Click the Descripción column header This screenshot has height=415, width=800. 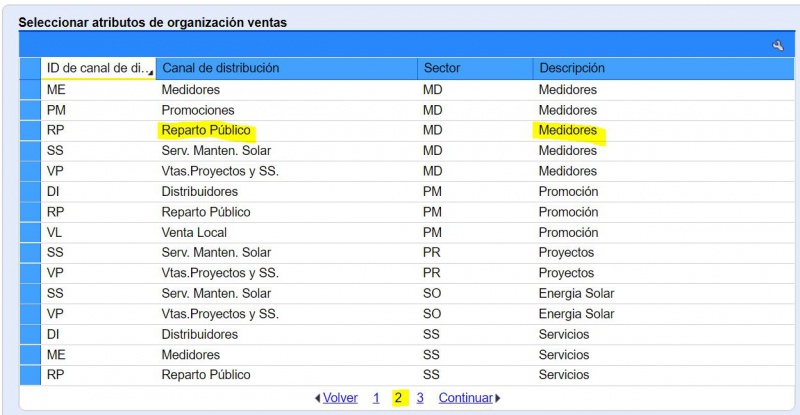click(663, 68)
